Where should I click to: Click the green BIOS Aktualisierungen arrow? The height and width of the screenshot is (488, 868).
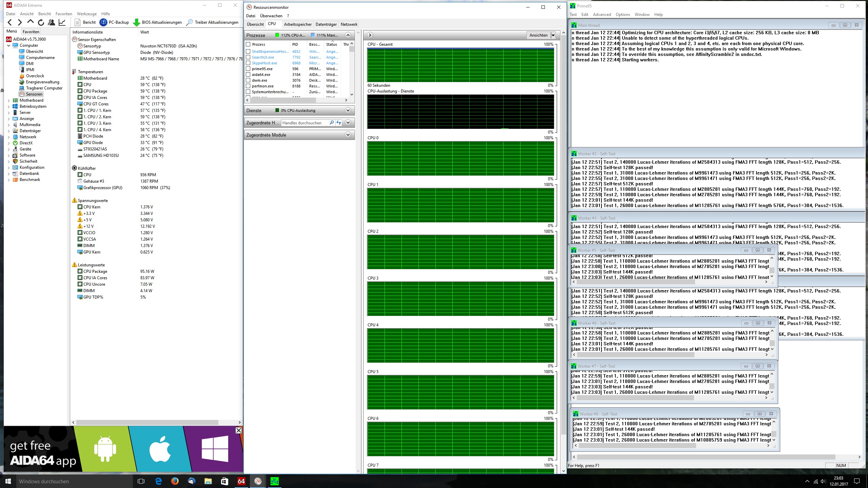click(137, 22)
